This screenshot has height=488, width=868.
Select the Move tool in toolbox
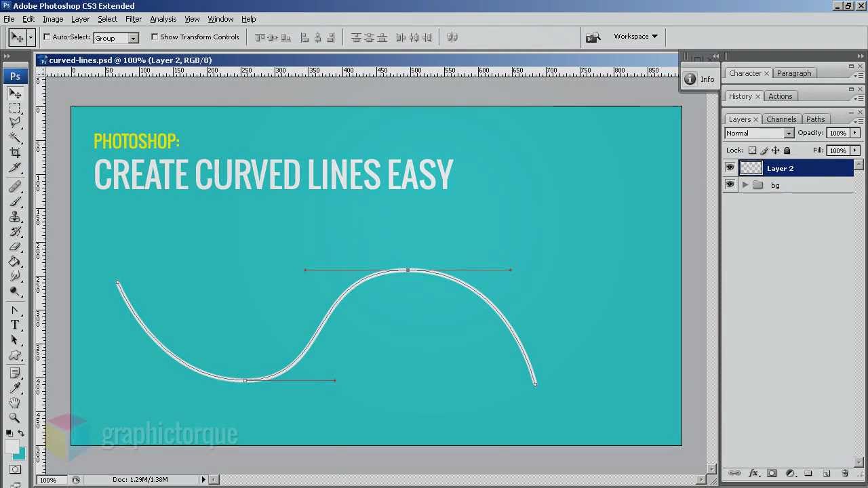(x=15, y=94)
